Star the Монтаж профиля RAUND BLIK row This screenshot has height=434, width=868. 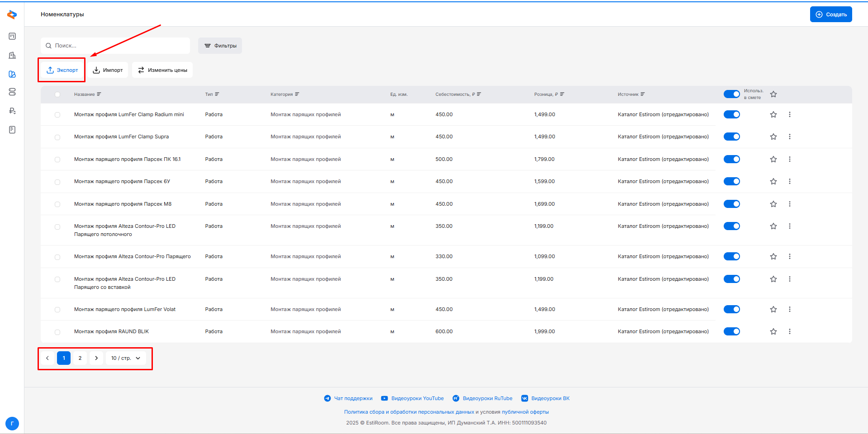pos(773,331)
